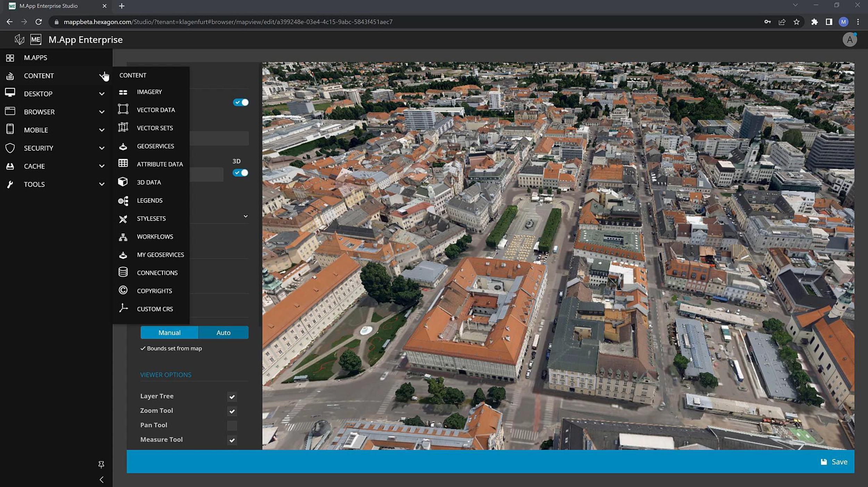Uncheck the Zoom Tool checkbox

232,411
